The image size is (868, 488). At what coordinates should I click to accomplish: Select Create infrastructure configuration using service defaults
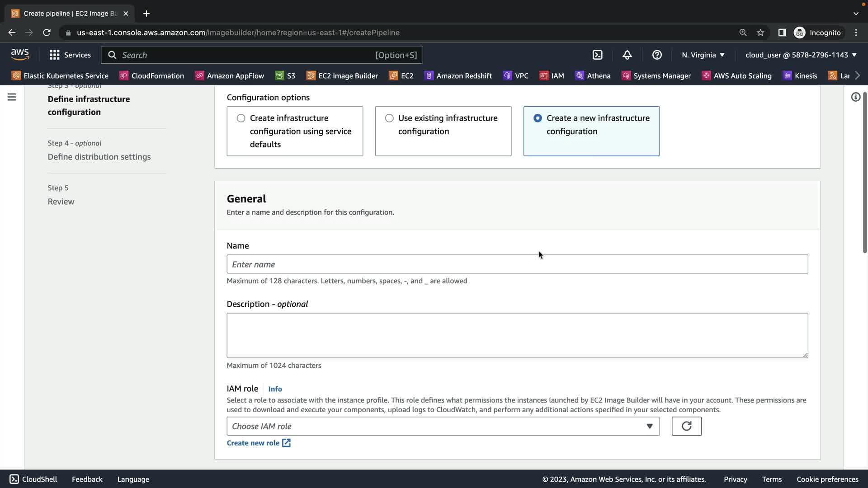coord(241,118)
